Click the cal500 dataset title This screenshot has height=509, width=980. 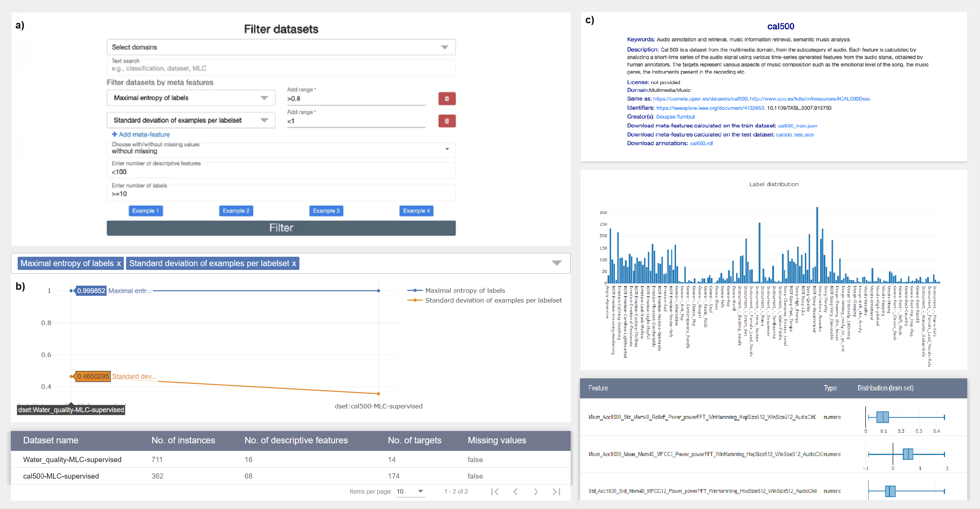(780, 26)
